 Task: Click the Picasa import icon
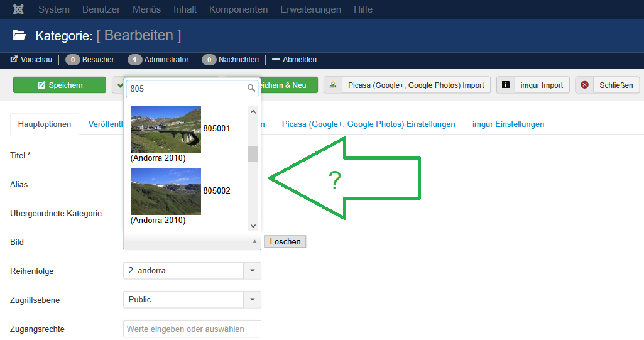click(x=333, y=85)
